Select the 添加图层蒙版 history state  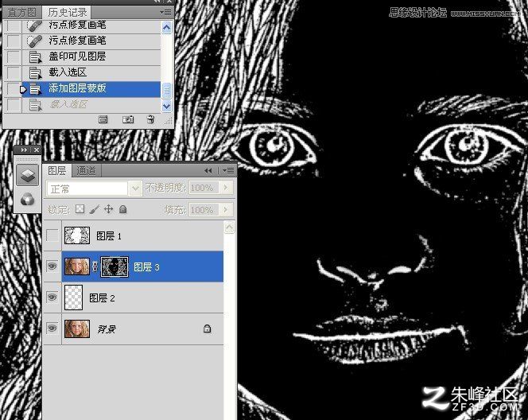point(91,88)
